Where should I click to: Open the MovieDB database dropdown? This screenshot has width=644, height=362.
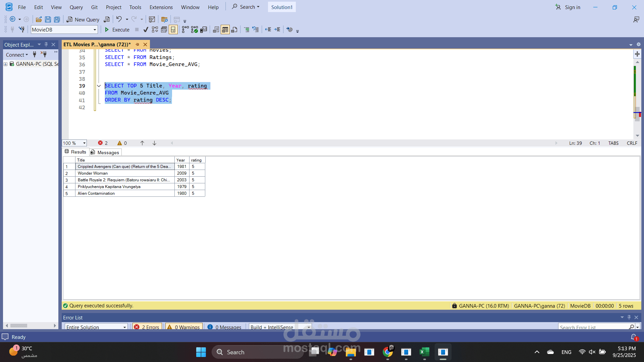[x=95, y=30]
